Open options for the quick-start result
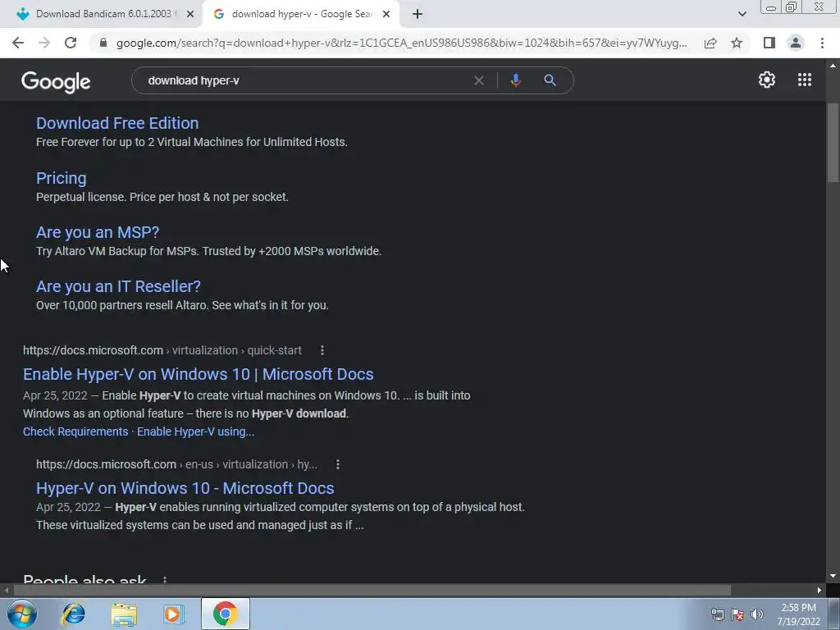The height and width of the screenshot is (630, 840). (322, 350)
